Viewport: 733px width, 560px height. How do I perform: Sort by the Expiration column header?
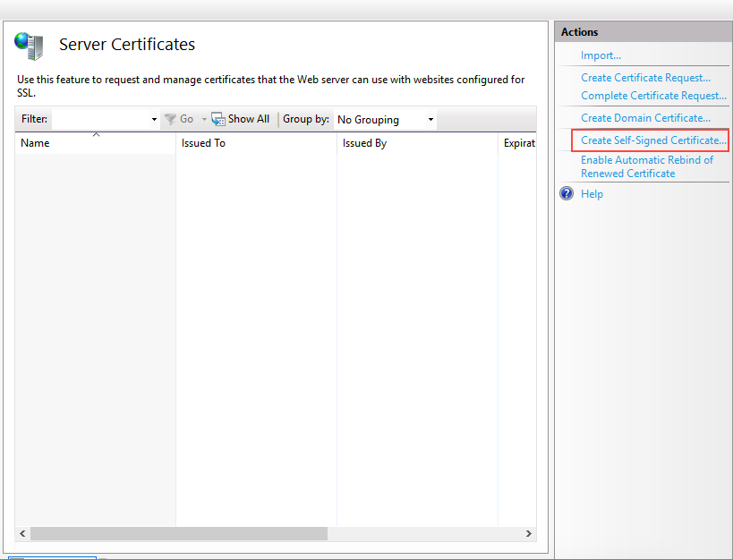click(x=517, y=143)
